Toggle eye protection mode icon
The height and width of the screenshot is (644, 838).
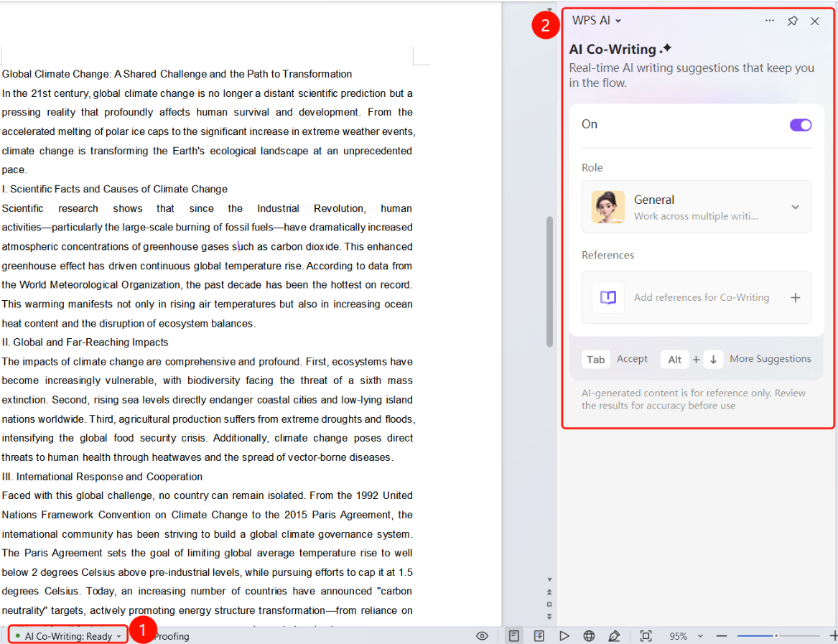pyautogui.click(x=482, y=636)
